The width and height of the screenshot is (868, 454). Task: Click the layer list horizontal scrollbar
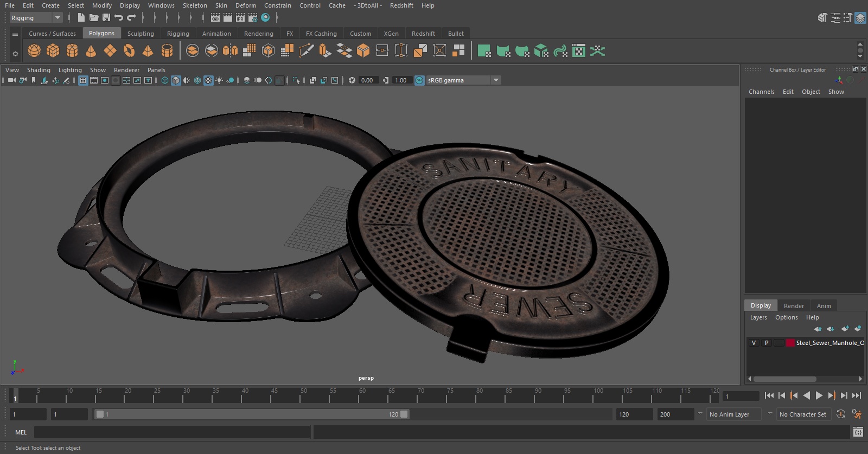pyautogui.click(x=784, y=379)
